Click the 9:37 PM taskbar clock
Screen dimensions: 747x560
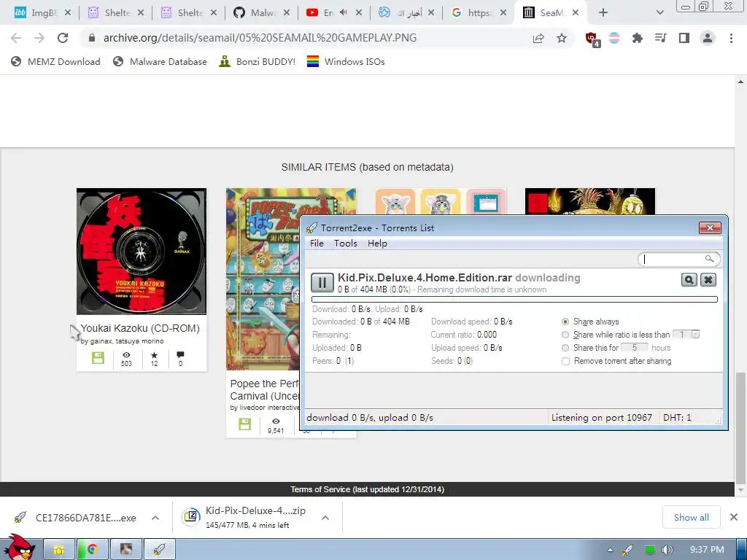[x=707, y=550]
